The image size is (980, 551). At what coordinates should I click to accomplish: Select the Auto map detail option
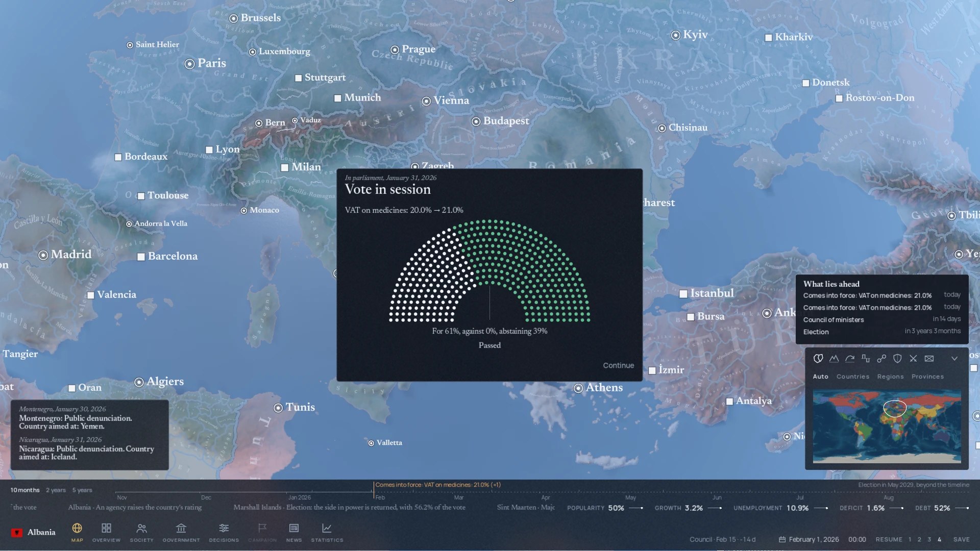coord(820,377)
